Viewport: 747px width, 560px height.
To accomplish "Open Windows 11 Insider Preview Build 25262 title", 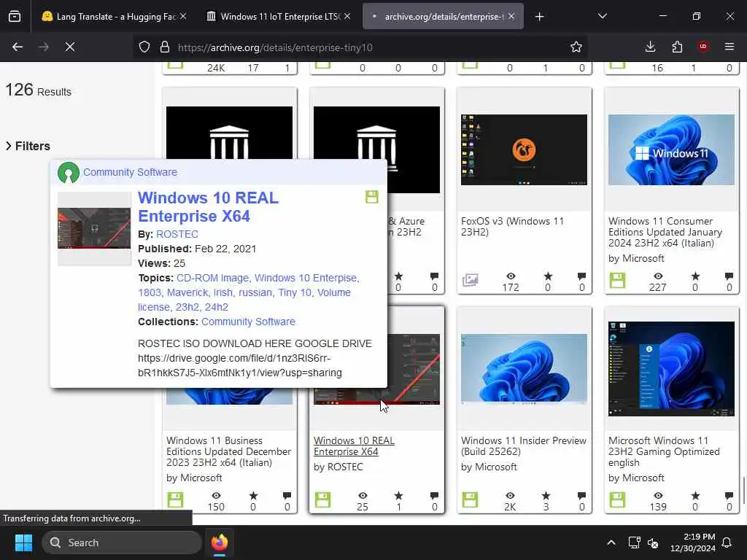I will pos(524,446).
